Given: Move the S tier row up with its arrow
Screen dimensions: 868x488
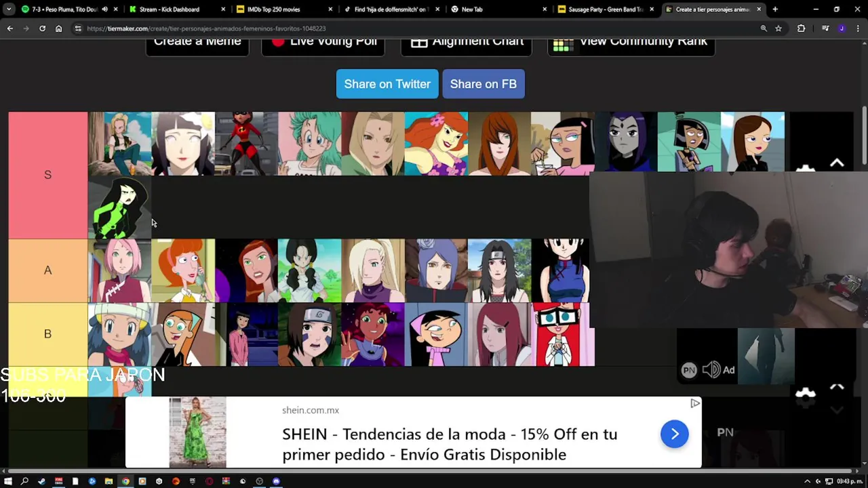Looking at the screenshot, I should click(x=837, y=163).
